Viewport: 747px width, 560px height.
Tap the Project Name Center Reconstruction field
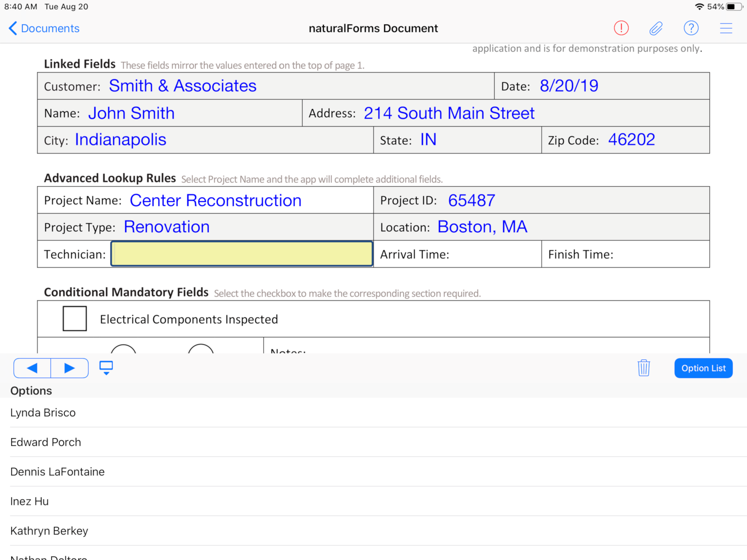(205, 200)
